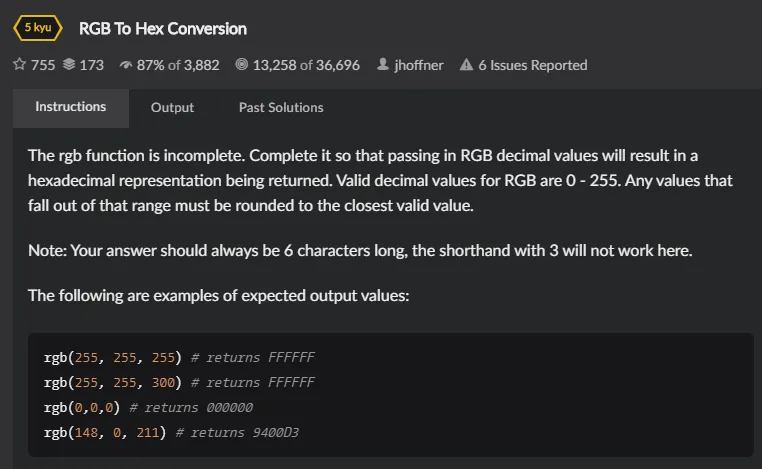The width and height of the screenshot is (762, 469).
Task: Click the satisfaction rating gauge icon
Action: (126, 65)
